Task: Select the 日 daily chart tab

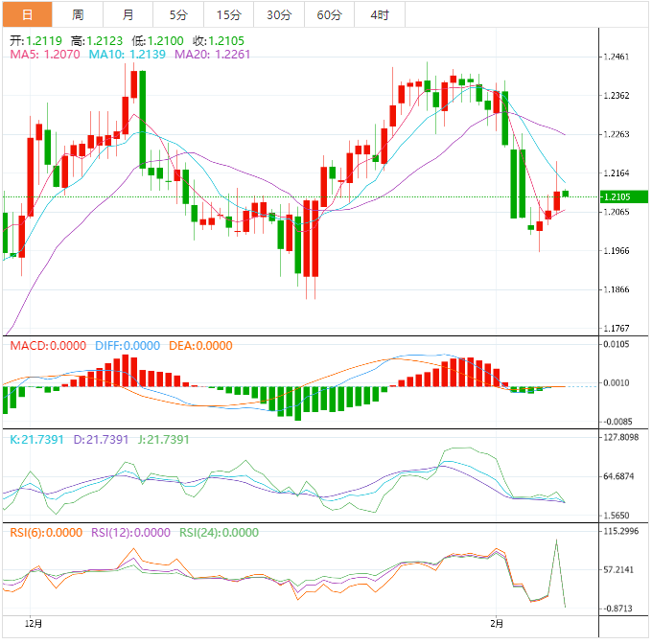Action: (x=26, y=14)
